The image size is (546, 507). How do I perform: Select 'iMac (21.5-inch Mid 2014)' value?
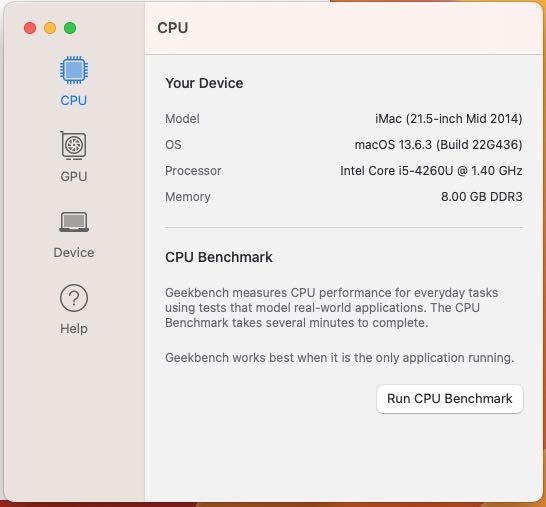448,119
